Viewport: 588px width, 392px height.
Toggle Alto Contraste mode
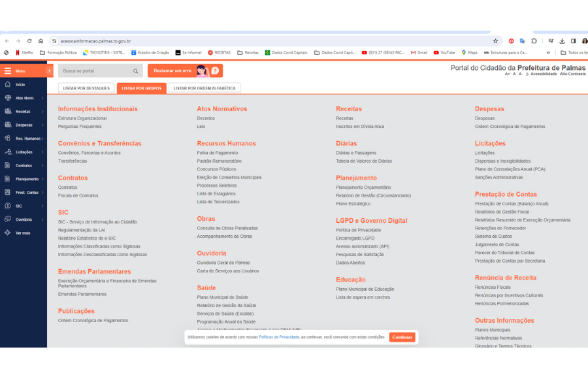(x=572, y=74)
